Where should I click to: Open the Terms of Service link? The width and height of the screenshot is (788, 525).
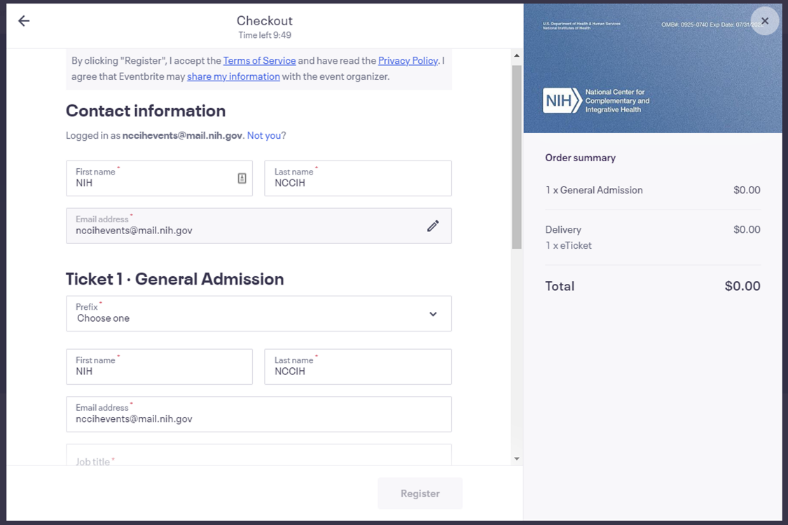(259, 61)
